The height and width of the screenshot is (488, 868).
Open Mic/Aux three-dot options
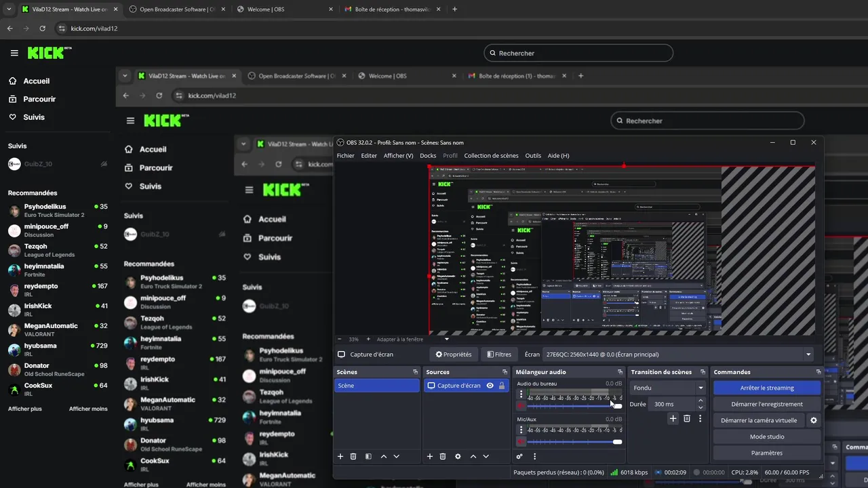pos(521,430)
